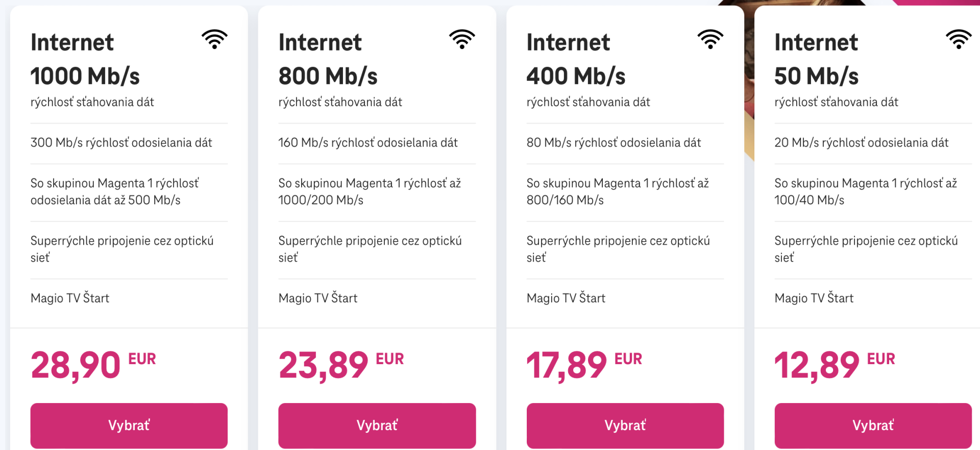
Task: Hit Vybrať on the 12,89 EUR plan
Action: [x=873, y=425]
